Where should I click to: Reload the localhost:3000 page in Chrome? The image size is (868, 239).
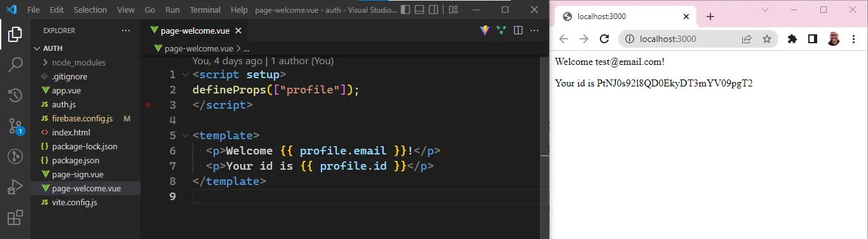pyautogui.click(x=604, y=39)
